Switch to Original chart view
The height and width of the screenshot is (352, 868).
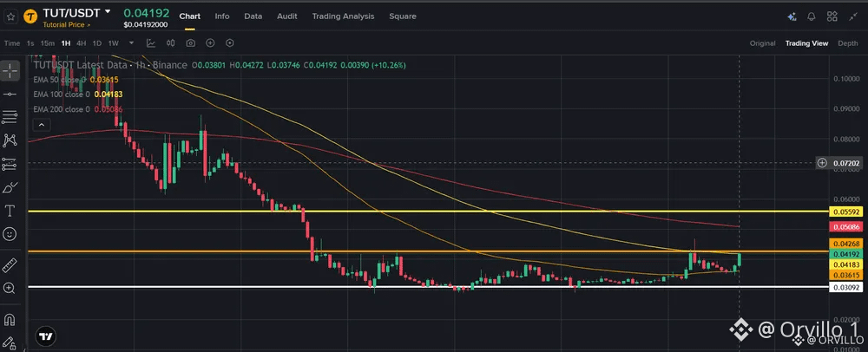click(762, 43)
